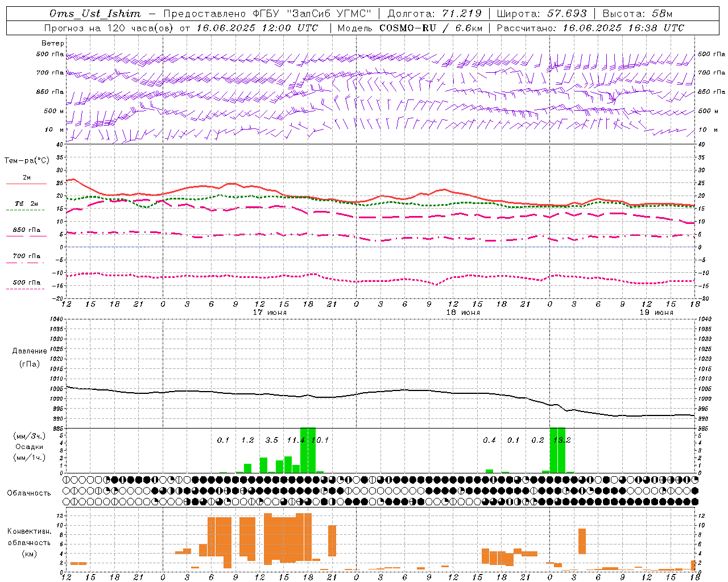
Task: Click the 19 июня date label
Action: point(656,313)
